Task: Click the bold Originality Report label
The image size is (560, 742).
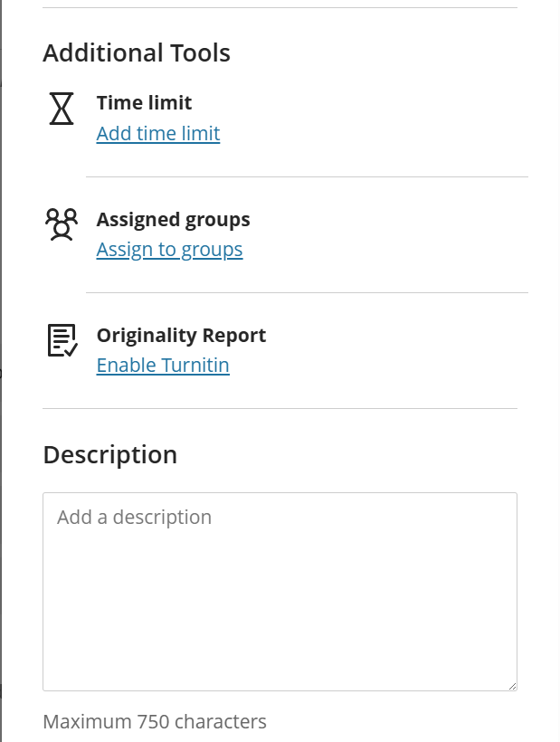Action: pos(181,335)
